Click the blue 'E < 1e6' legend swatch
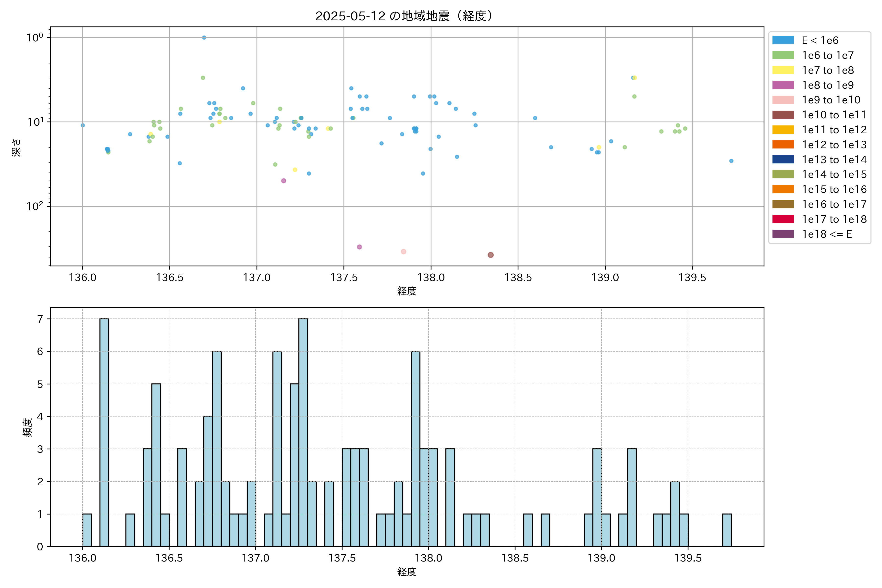Image resolution: width=882 pixels, height=588 pixels. 783,40
